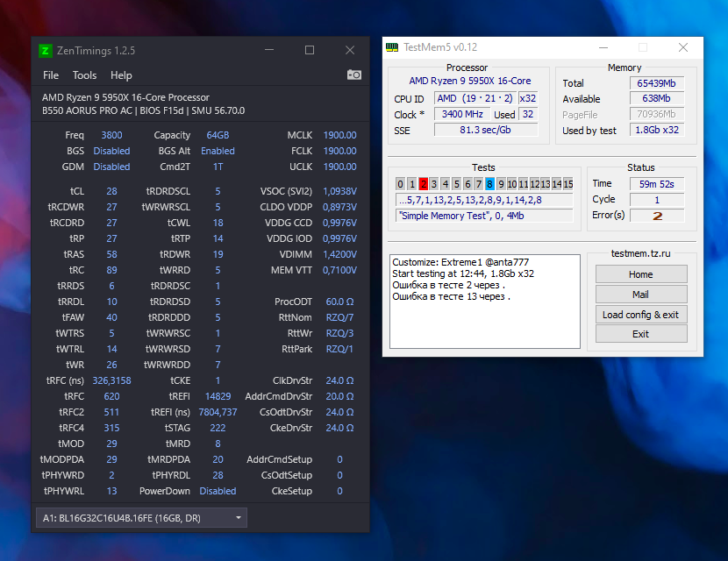Click the PageFile value 70936Mb
The width and height of the screenshot is (728, 561).
656,114
